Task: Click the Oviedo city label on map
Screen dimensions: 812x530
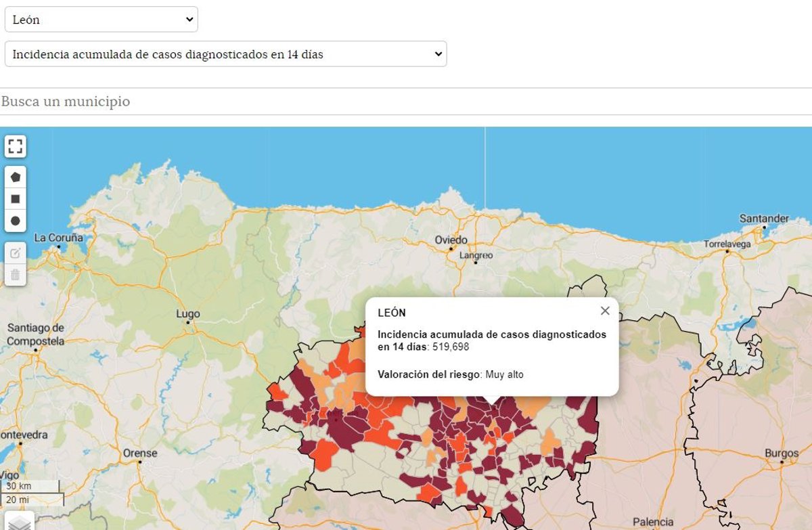Action: pyautogui.click(x=451, y=240)
